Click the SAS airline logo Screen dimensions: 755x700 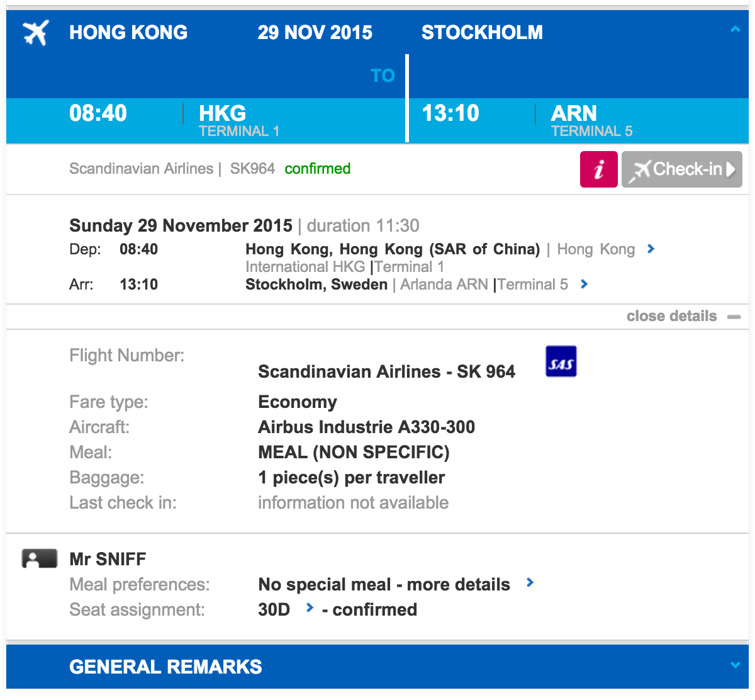(561, 362)
